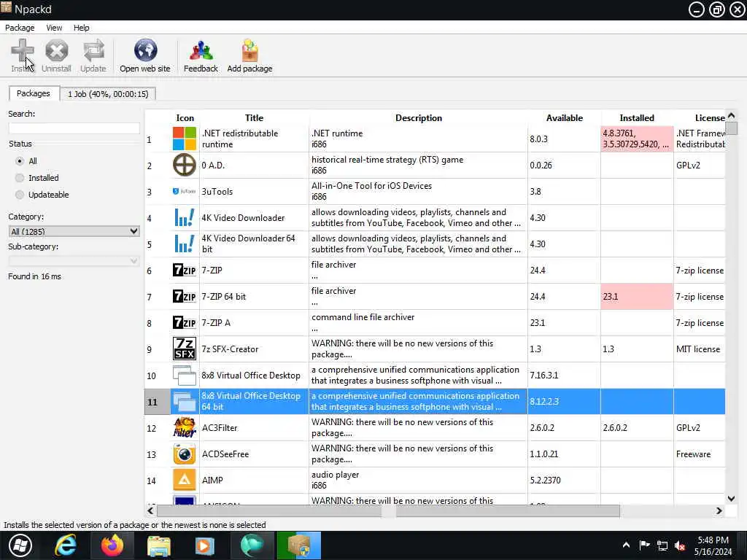The height and width of the screenshot is (560, 747).
Task: Select the Updateable status radio button
Action: [20, 194]
